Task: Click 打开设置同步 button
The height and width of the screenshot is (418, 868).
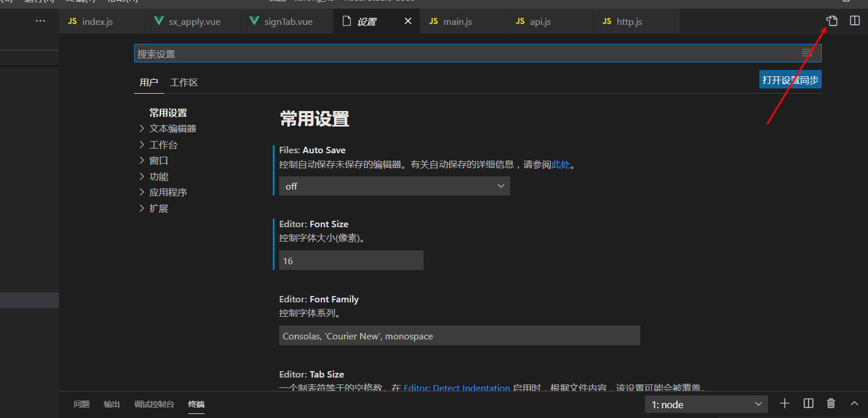Action: tap(790, 80)
